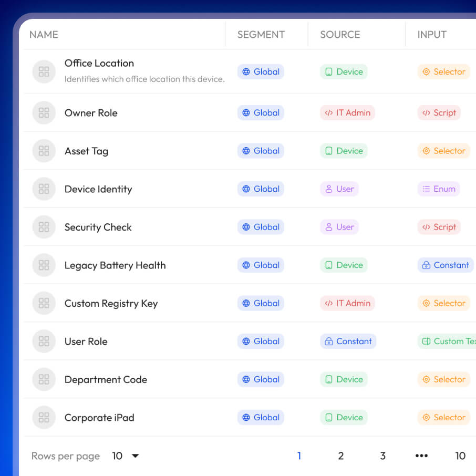Click the Device source badge for Corporate iPad
Screen dimensions: 476x476
344,417
